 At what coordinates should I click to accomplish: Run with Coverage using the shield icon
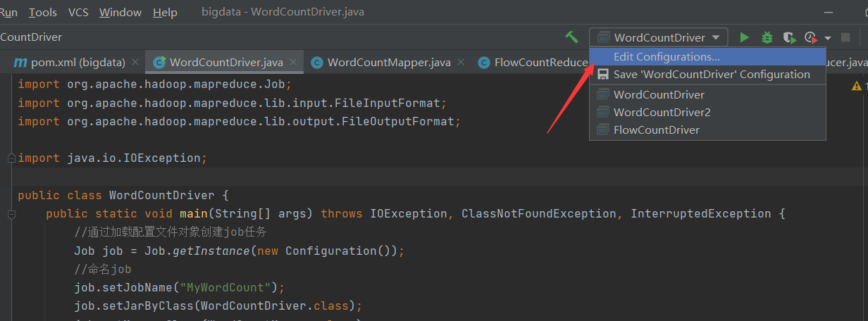(789, 37)
